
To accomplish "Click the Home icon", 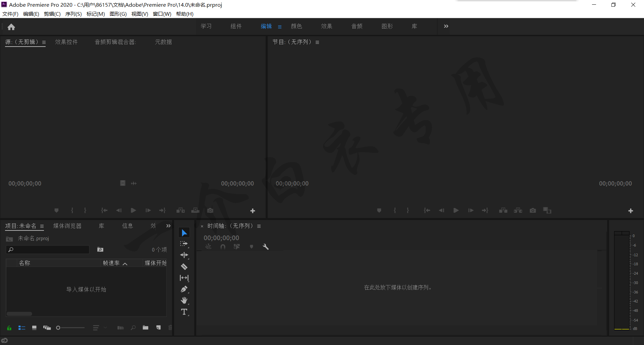I will [x=11, y=27].
